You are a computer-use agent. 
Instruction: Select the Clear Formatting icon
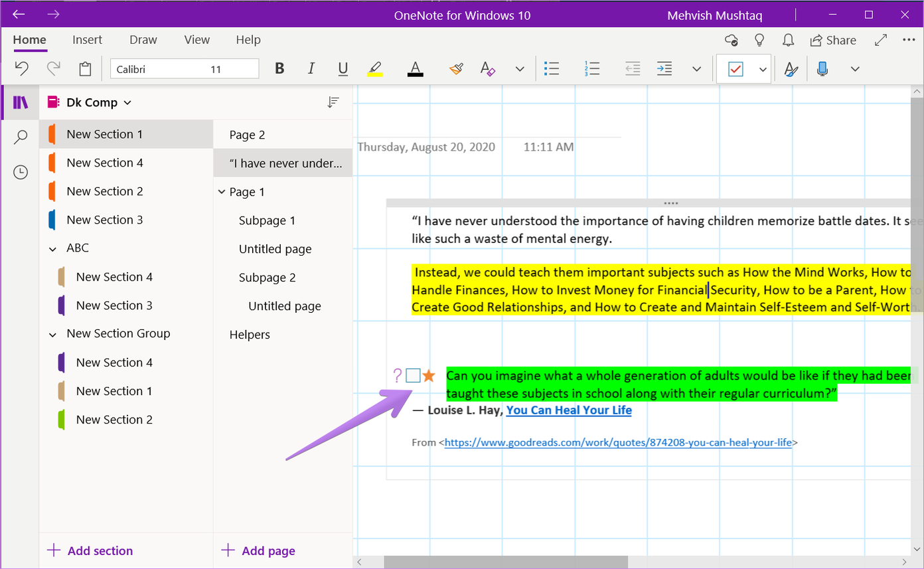click(x=487, y=68)
